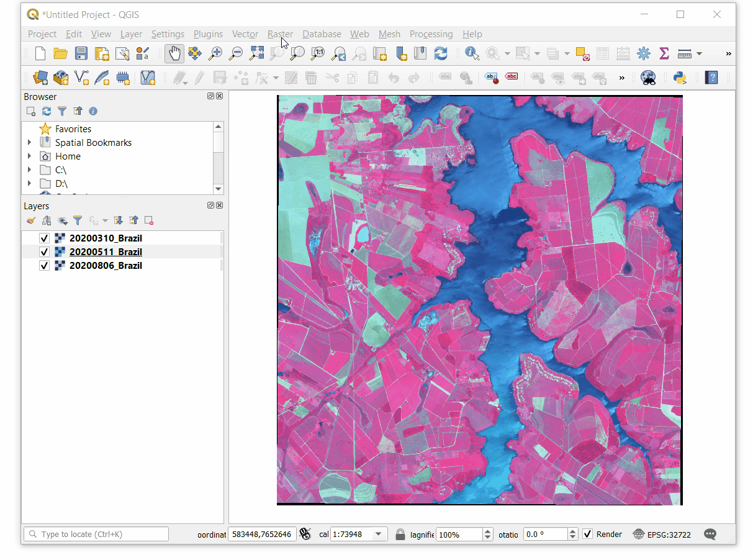Click the Type to locate search field
The width and height of the screenshot is (753, 560).
[x=96, y=535]
